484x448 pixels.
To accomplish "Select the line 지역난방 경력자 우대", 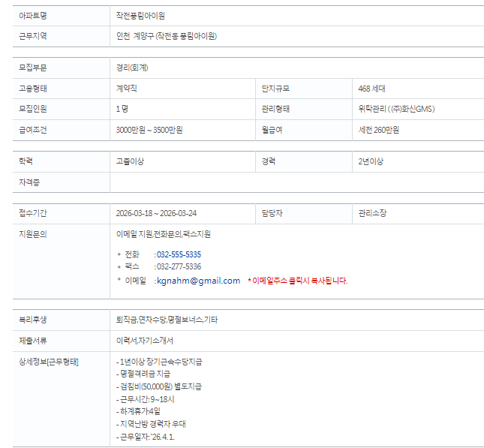I will [151, 424].
